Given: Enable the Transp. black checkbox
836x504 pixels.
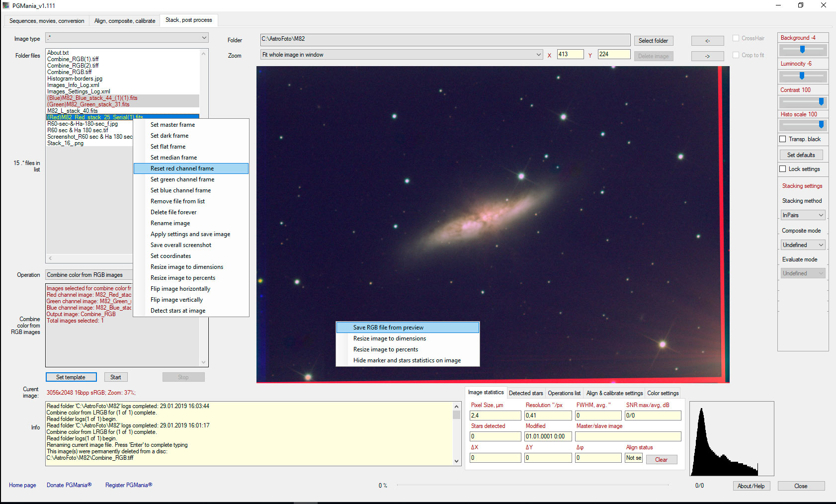Looking at the screenshot, I should pos(783,139).
